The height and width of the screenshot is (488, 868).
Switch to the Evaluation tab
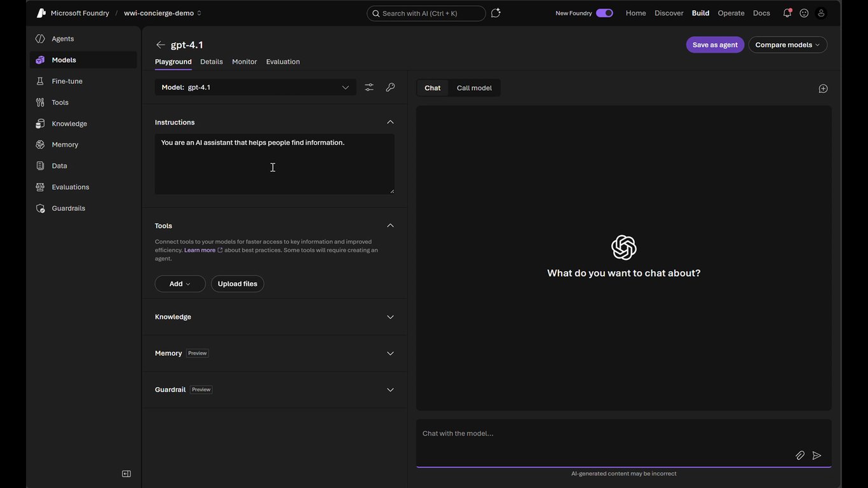(x=283, y=62)
